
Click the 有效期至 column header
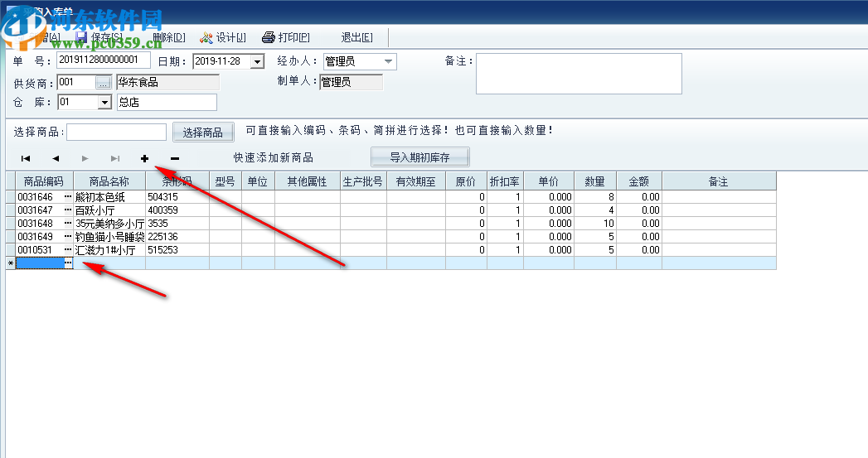[x=415, y=181]
